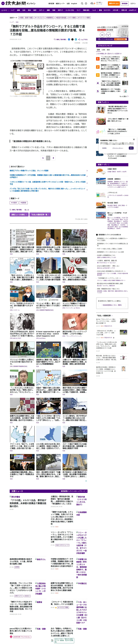138x644 pixels.
Task: Click the ログイン button
Action: tap(133, 4)
